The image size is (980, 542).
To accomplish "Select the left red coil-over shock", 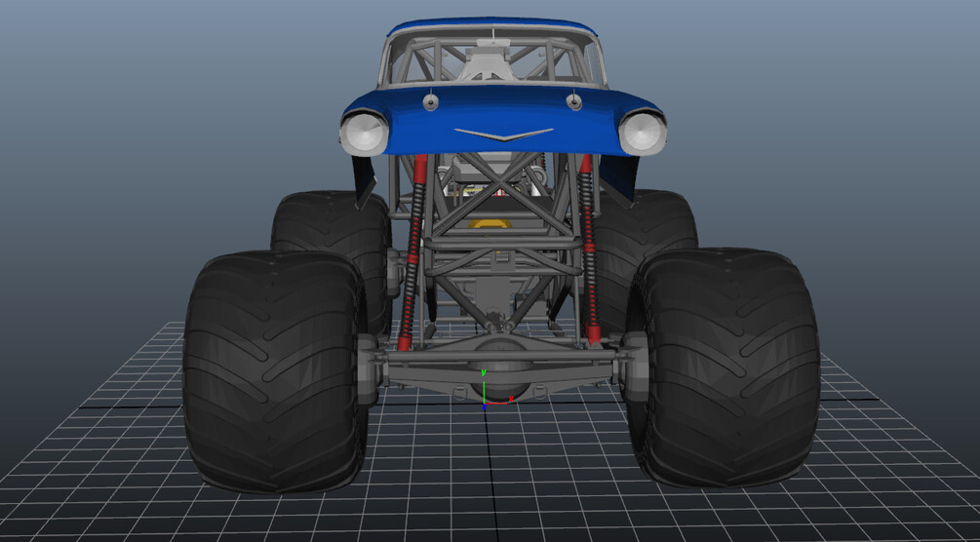I will coord(412,252).
